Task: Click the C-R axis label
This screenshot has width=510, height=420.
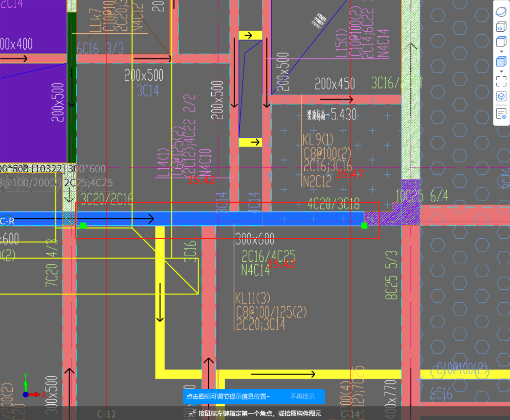Action: [7, 221]
